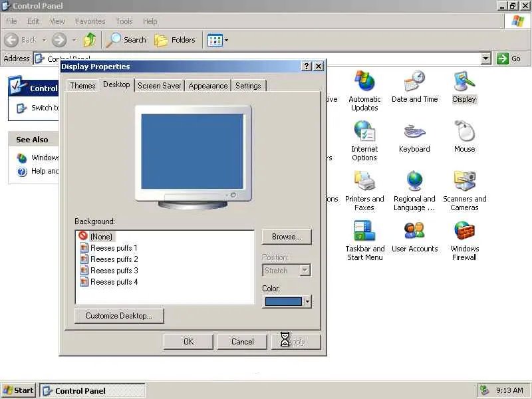Screen dimensions: 532x399
Task: Switch to the Appearance tab
Action: click(208, 86)
